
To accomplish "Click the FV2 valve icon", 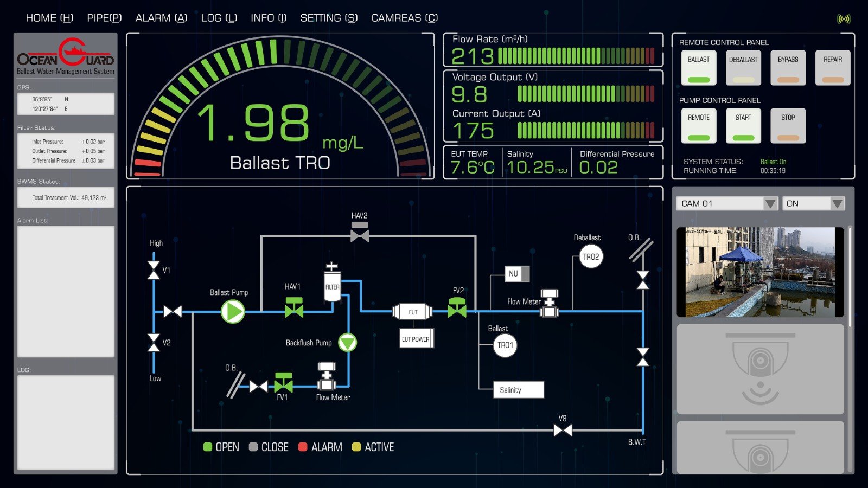I will [x=457, y=308].
